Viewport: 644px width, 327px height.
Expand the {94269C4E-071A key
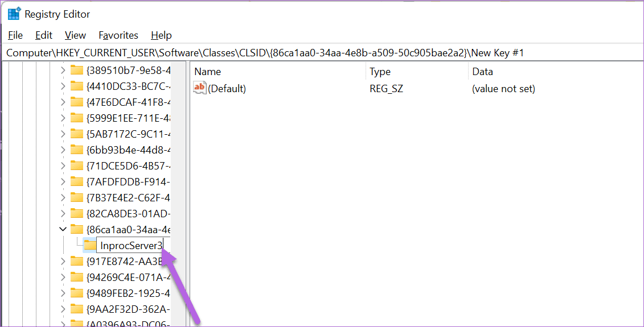click(63, 278)
